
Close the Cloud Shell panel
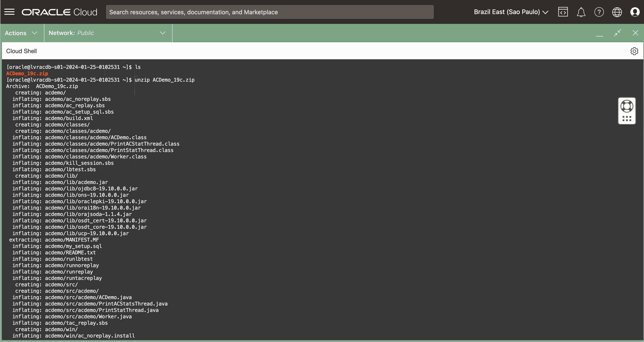coord(635,33)
